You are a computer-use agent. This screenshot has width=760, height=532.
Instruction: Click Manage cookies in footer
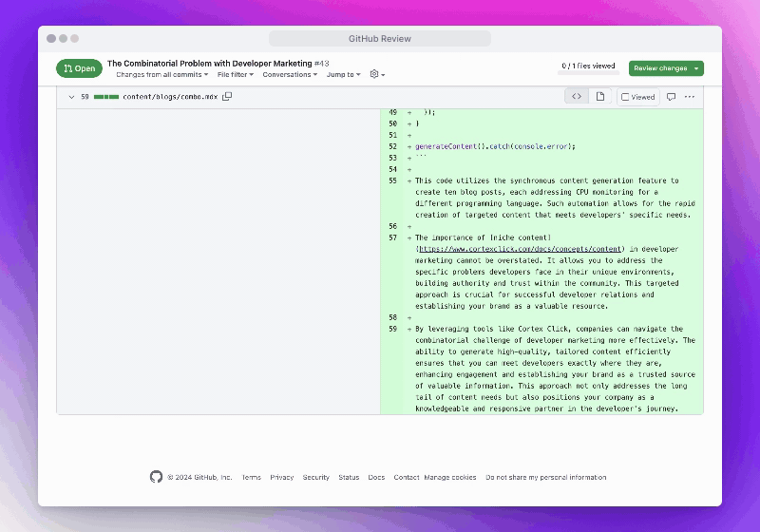(449, 477)
